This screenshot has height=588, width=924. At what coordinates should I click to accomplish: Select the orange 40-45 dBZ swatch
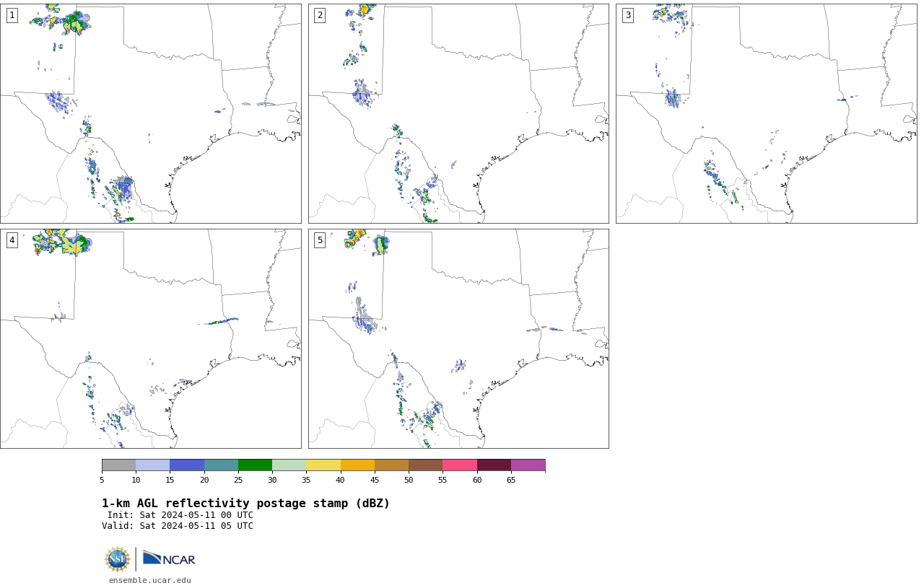[357, 465]
